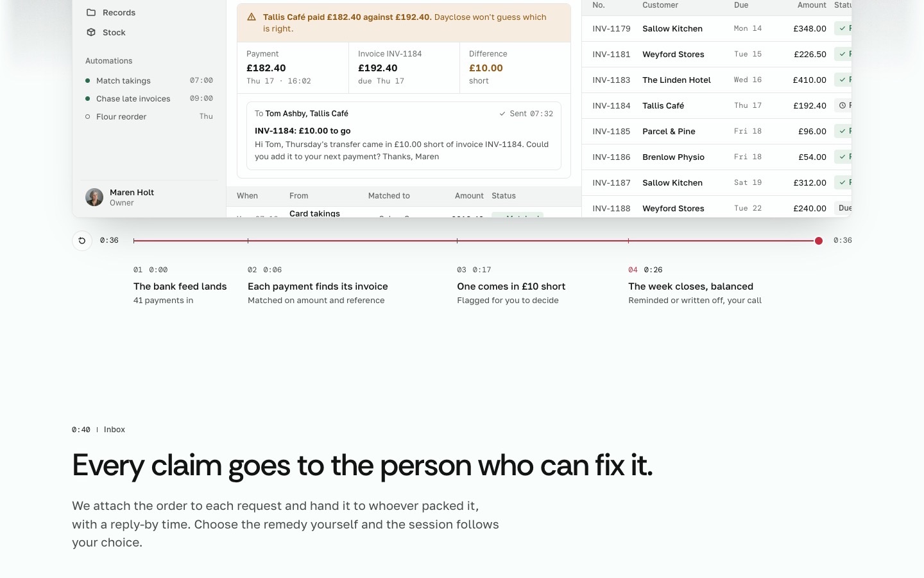This screenshot has width=924, height=578.
Task: Click the Matched to column header
Action: pyautogui.click(x=389, y=196)
